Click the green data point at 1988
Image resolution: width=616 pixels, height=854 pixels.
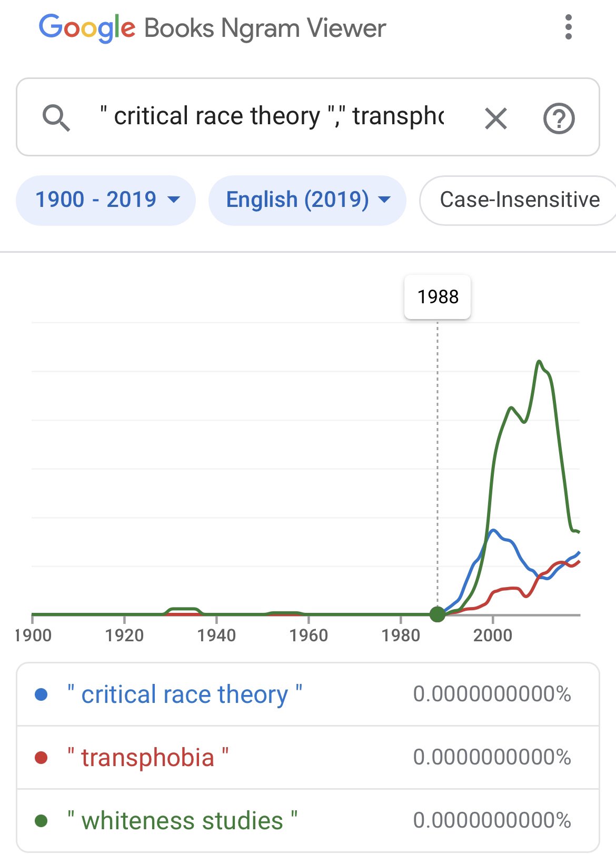tap(437, 614)
